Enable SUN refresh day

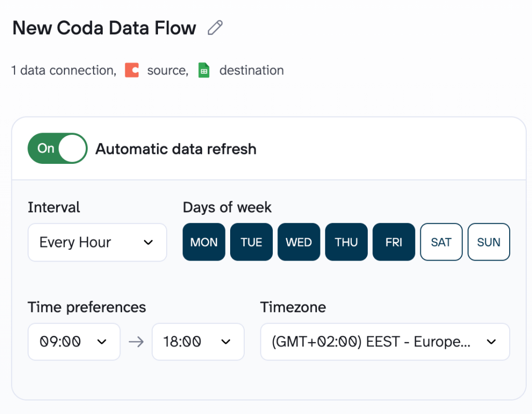(x=489, y=242)
